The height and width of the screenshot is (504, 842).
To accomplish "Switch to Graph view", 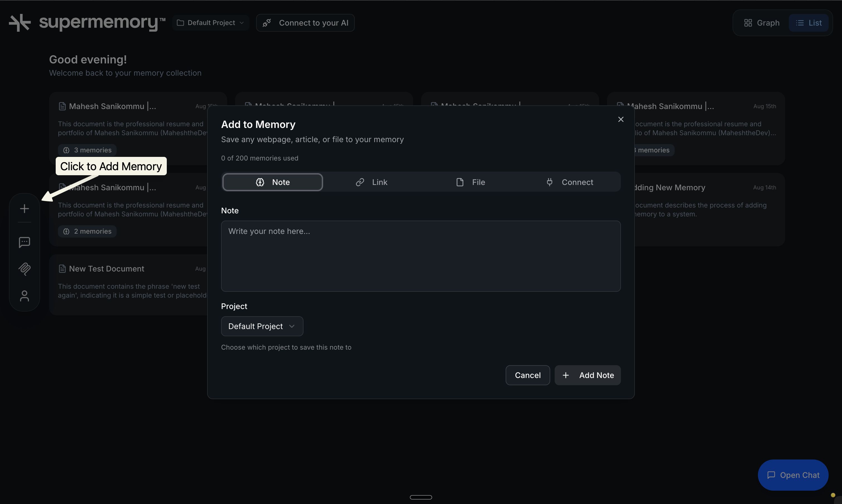I will [x=762, y=23].
